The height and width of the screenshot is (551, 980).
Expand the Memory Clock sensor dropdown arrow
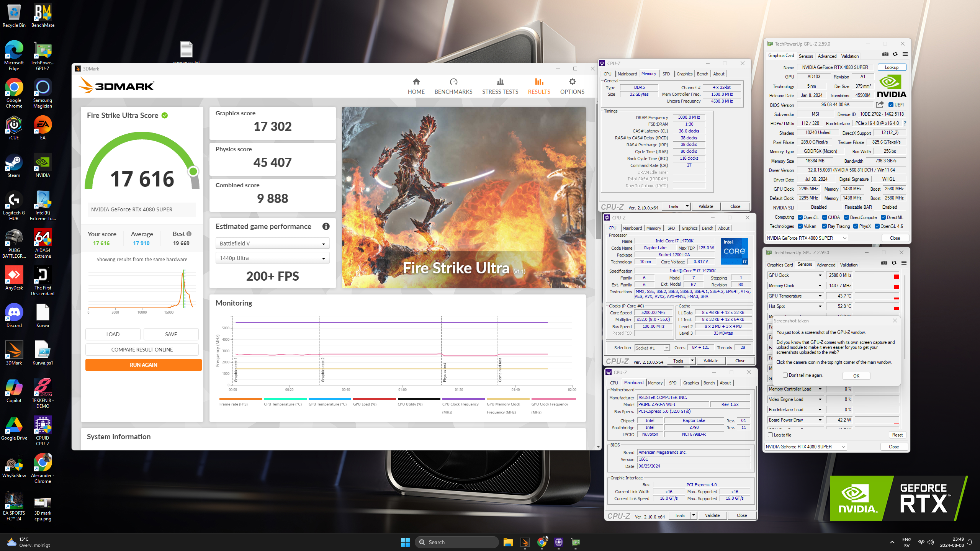(820, 286)
